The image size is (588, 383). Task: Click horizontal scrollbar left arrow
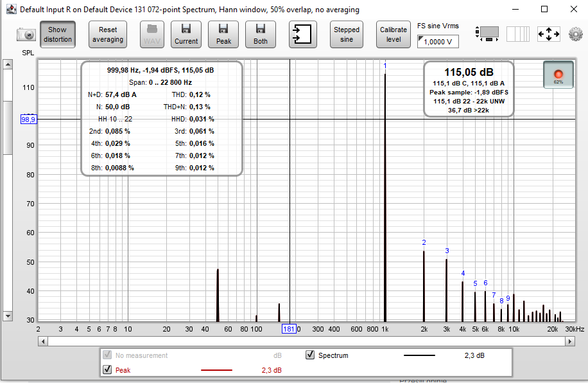[43, 341]
